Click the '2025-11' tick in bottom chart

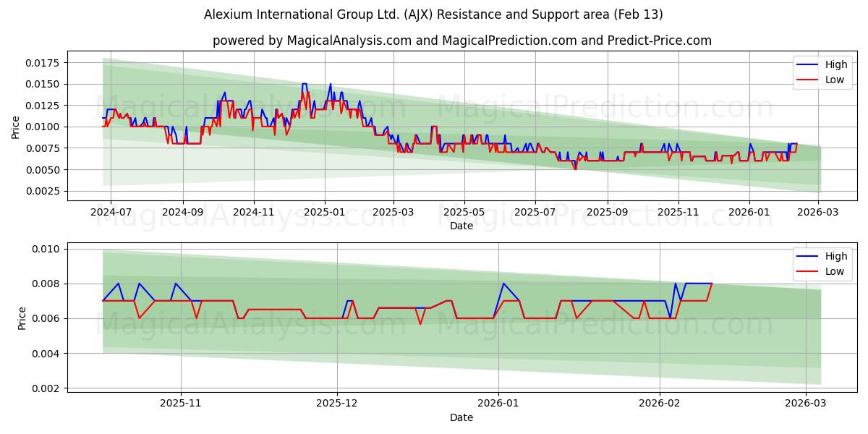181,404
